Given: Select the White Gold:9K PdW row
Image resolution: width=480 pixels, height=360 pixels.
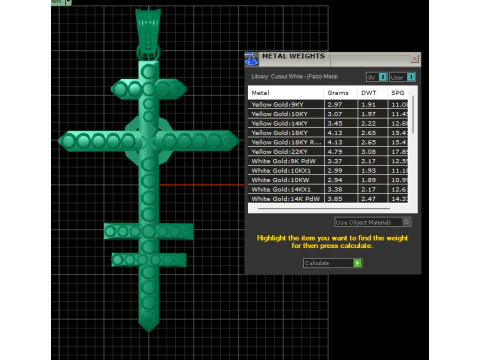Looking at the screenshot, I should click(x=328, y=161).
